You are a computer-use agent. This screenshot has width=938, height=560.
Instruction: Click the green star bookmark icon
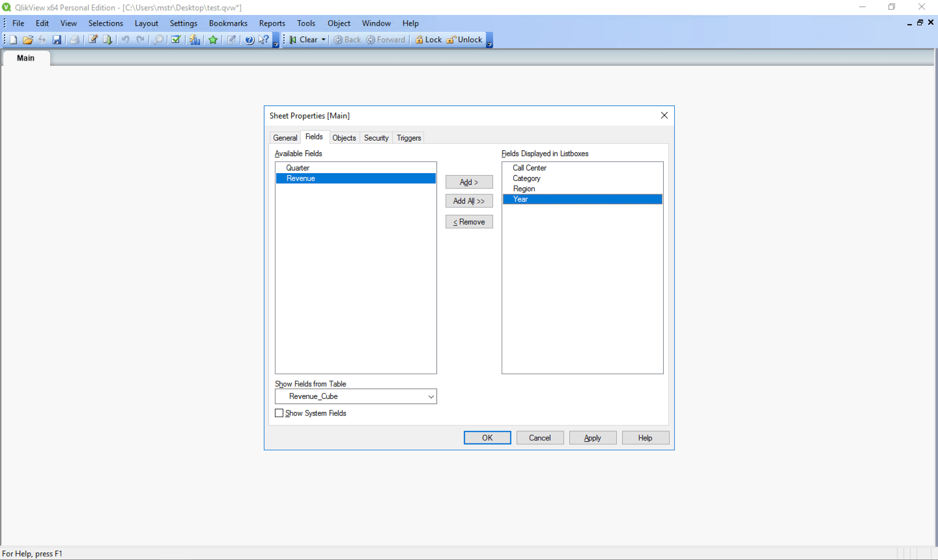pyautogui.click(x=213, y=40)
